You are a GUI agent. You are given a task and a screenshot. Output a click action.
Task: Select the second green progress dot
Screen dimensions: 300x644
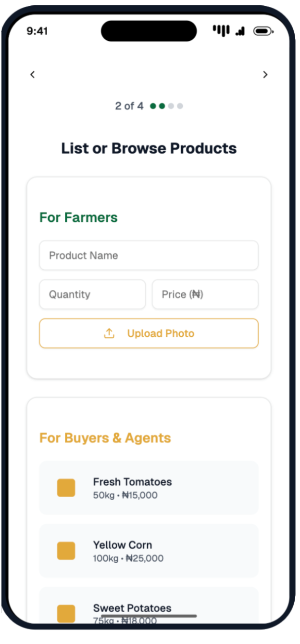[x=162, y=106]
